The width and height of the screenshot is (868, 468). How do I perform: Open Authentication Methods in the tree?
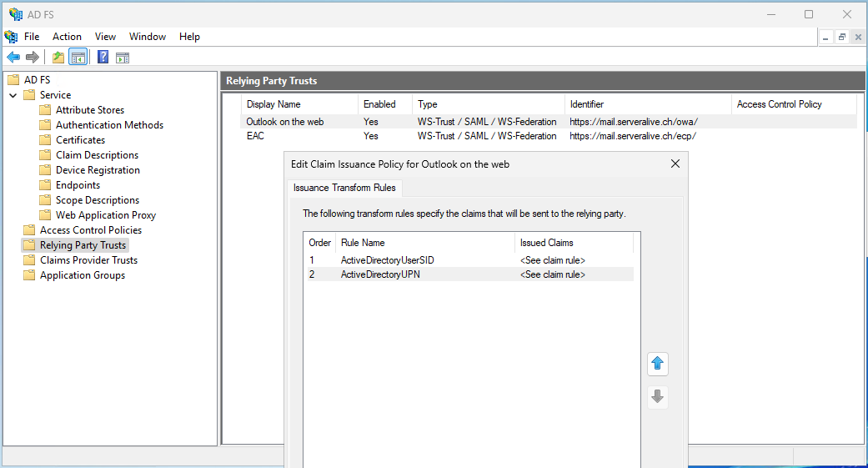tap(109, 124)
